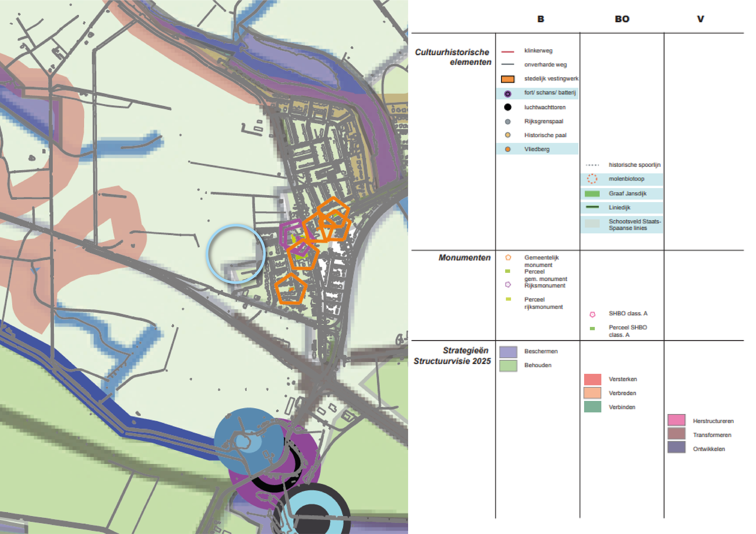756x534 pixels.
Task: Click the 'Rijksmonument' legend label
Action: tap(545, 285)
